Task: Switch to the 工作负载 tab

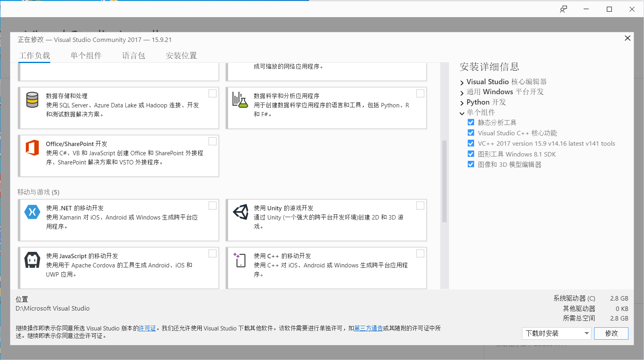Action: 35,55
